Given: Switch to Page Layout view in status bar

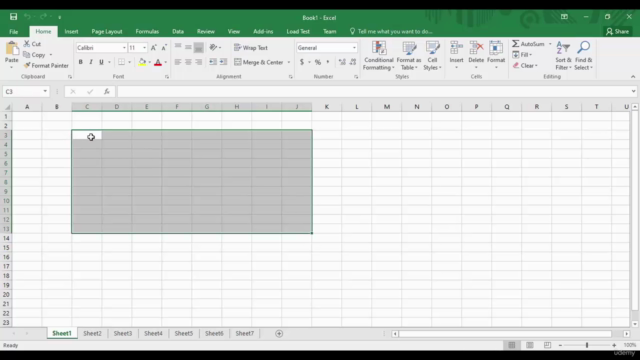Looking at the screenshot, I should pyautogui.click(x=530, y=345).
